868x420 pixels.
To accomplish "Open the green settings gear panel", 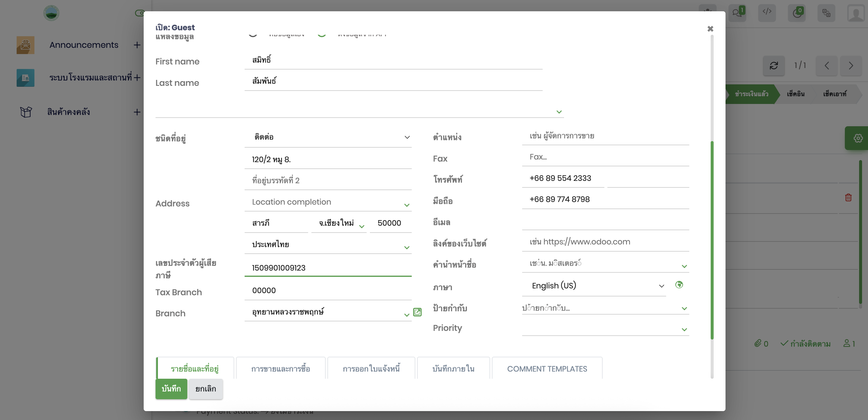I will coord(858,138).
